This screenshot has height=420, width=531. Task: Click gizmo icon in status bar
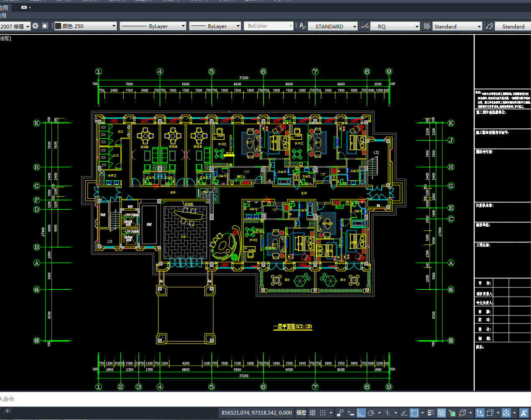(x=506, y=413)
